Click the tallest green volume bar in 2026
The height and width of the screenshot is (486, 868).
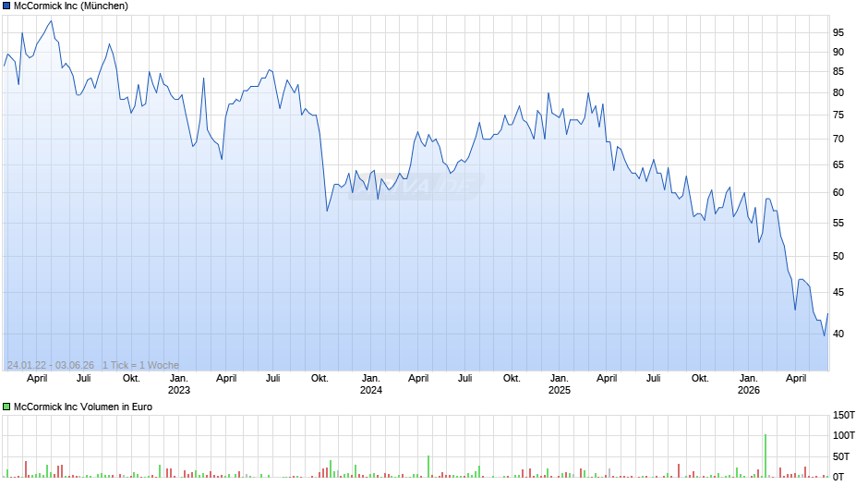(x=766, y=456)
